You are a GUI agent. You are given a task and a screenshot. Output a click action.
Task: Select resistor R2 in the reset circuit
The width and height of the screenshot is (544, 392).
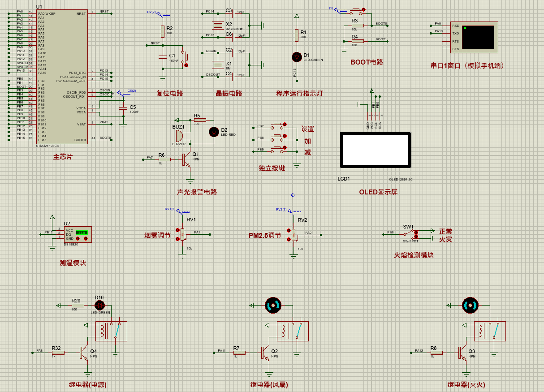[163, 31]
